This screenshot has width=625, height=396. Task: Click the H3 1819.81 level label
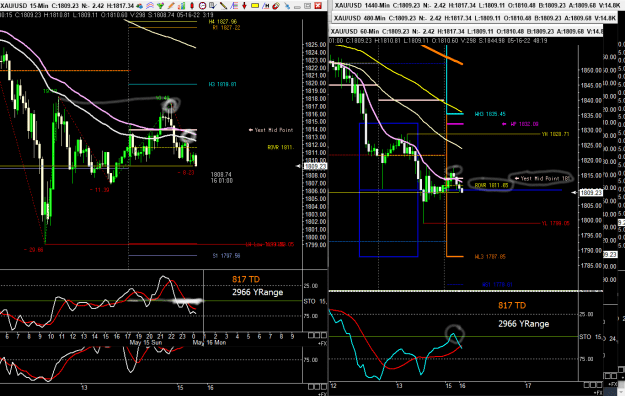tap(222, 84)
